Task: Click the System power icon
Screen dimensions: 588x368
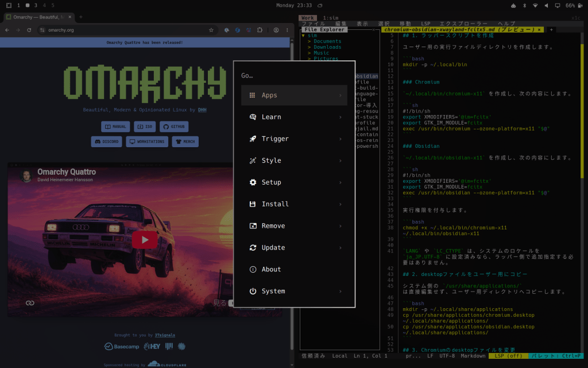Action: 253,292
